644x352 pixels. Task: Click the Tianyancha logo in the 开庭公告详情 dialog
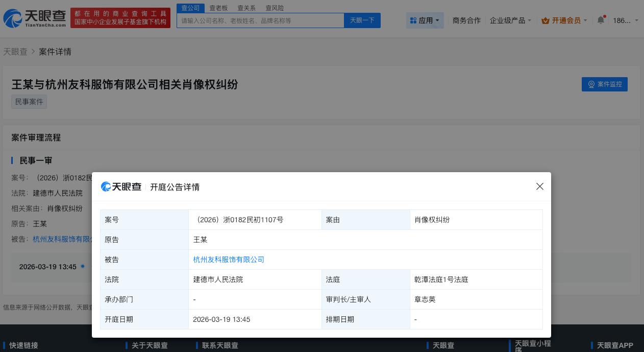[x=121, y=186]
